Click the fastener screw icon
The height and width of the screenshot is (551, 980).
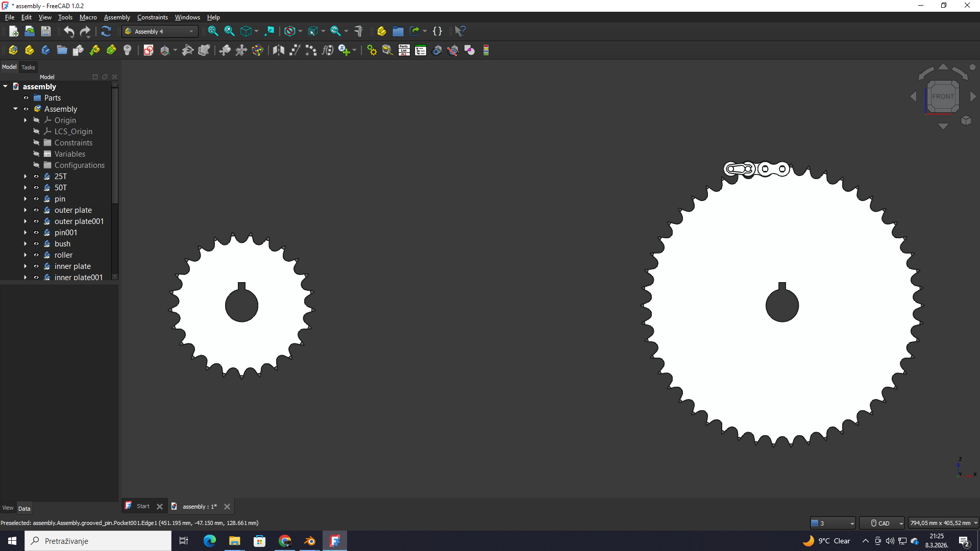coord(127,51)
